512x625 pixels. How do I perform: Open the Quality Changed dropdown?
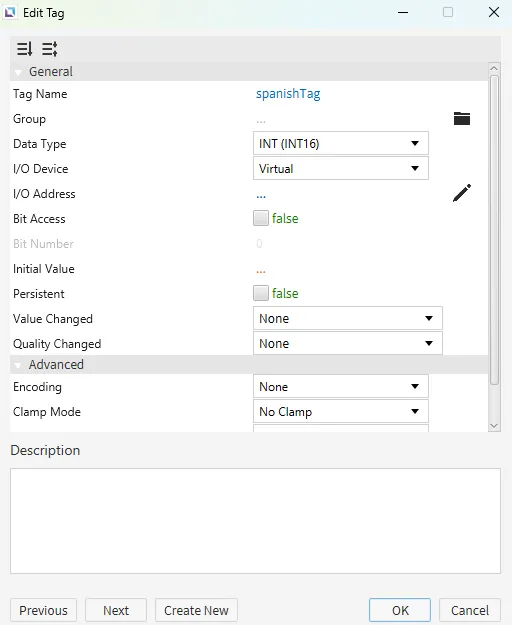[x=348, y=344]
